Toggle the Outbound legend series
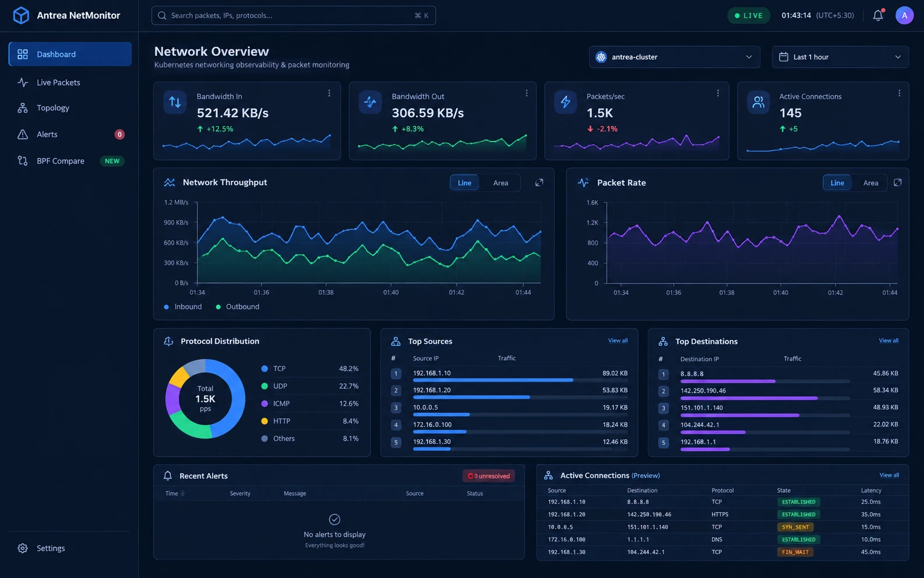The image size is (924, 578). pyautogui.click(x=237, y=307)
